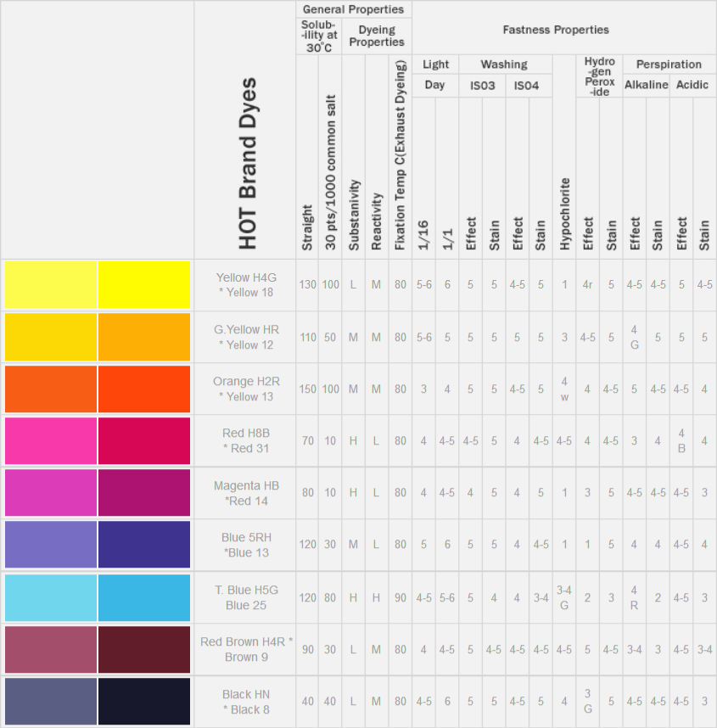The height and width of the screenshot is (728, 717).
Task: Click the 'G.Yellow HR * Yellow 12' dye name
Action: pyautogui.click(x=246, y=337)
